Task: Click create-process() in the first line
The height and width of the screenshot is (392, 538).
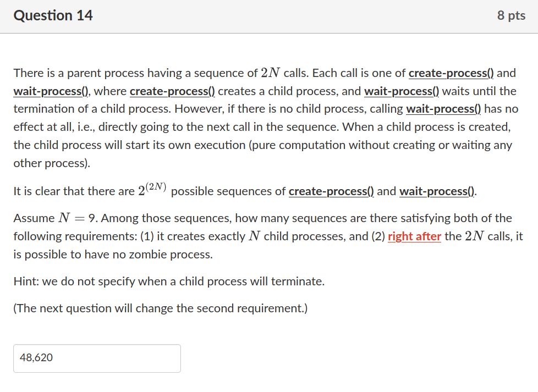Action: point(451,73)
